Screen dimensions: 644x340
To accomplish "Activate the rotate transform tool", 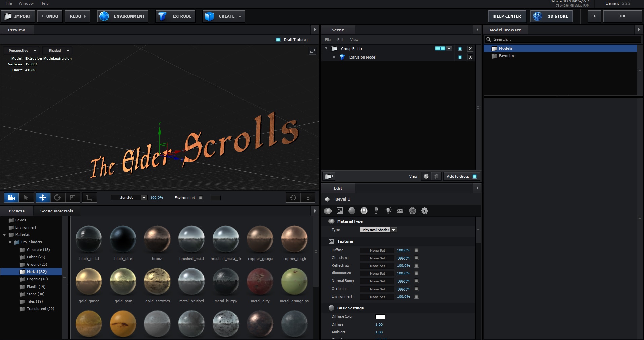I will pos(57,198).
